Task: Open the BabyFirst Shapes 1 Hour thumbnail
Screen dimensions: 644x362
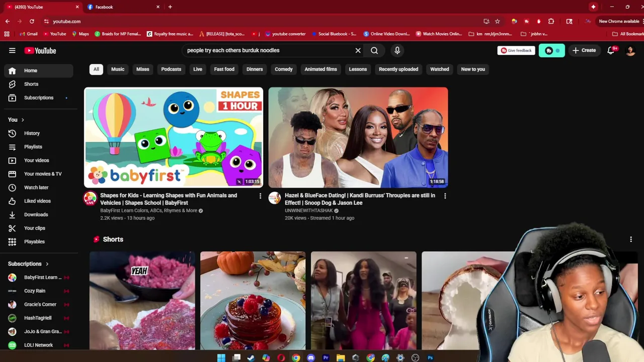Action: [174, 137]
